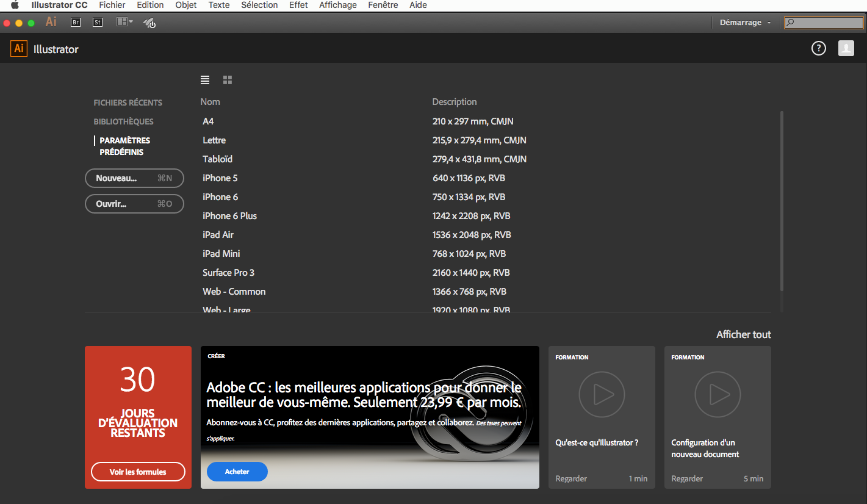Open help with the question mark icon
This screenshot has width=867, height=504.
coord(818,49)
